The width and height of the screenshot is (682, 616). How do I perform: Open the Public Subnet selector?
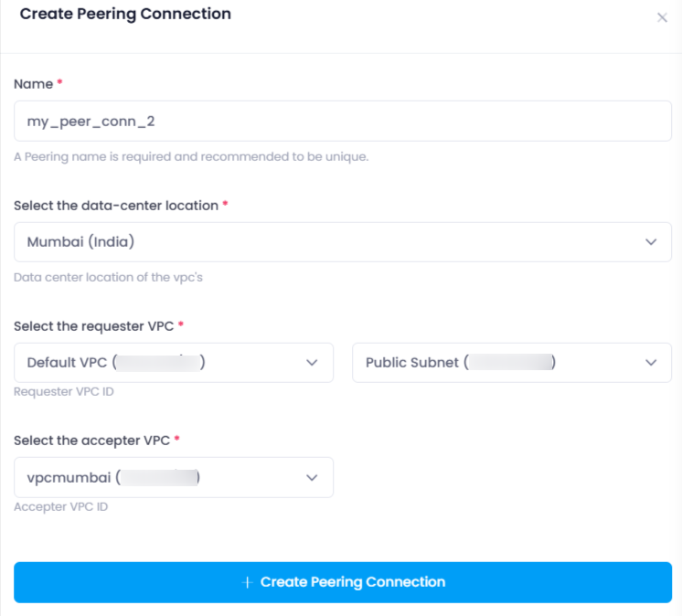pyautogui.click(x=512, y=363)
